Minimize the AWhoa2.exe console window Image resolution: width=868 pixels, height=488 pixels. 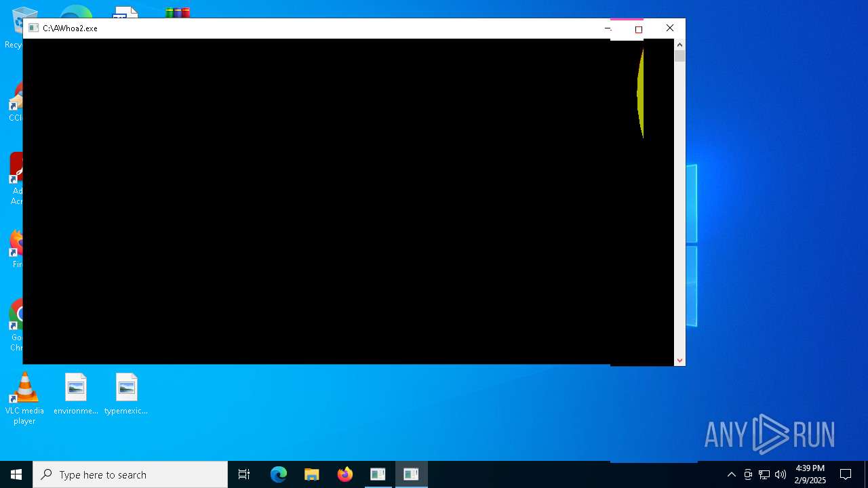[608, 28]
